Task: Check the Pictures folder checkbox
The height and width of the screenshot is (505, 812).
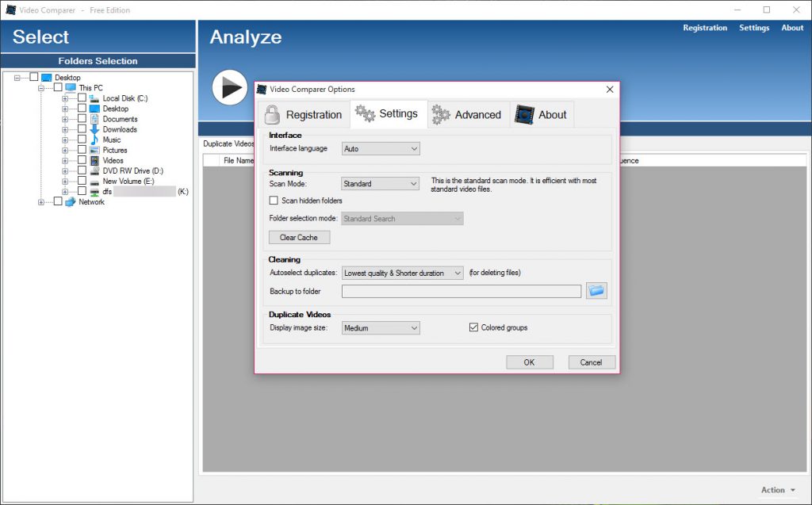Action: pyautogui.click(x=82, y=149)
